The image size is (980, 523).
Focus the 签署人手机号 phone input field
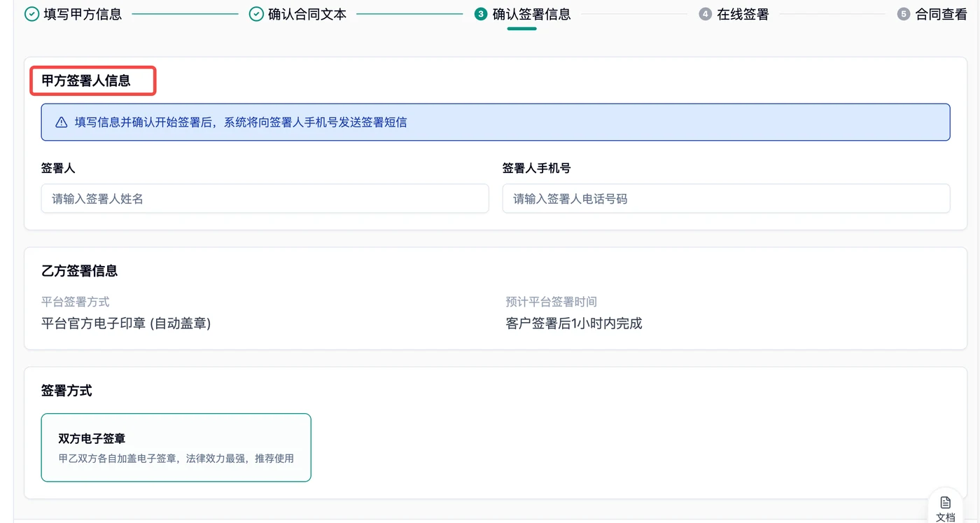[x=726, y=199]
